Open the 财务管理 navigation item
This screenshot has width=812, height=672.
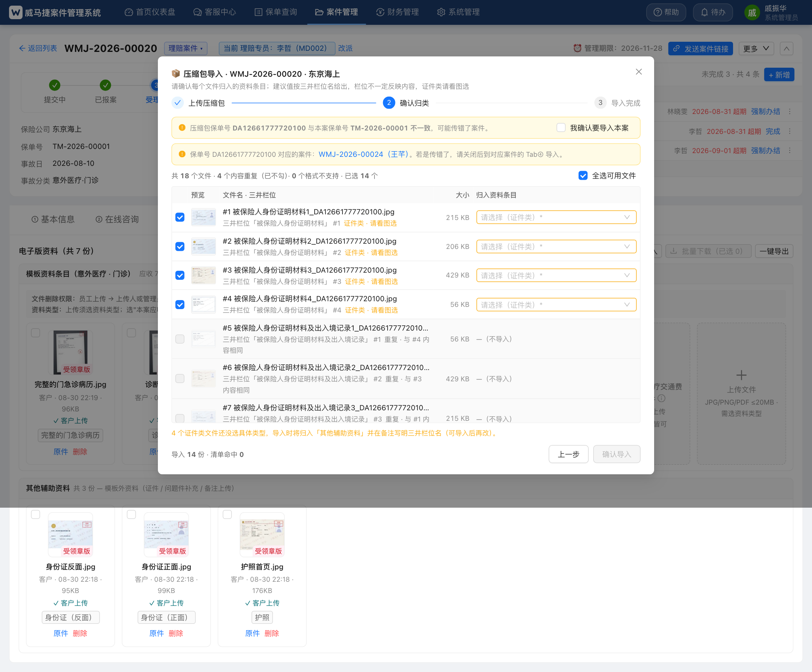(x=397, y=12)
